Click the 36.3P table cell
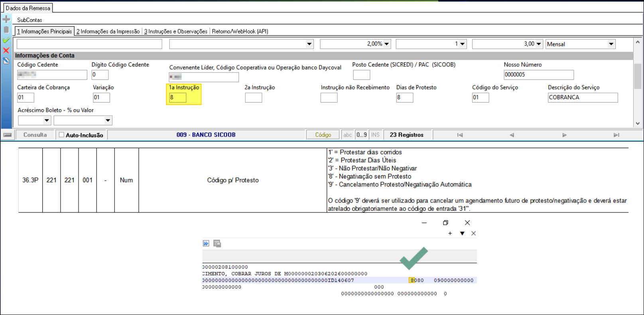The image size is (644, 315). [30, 180]
